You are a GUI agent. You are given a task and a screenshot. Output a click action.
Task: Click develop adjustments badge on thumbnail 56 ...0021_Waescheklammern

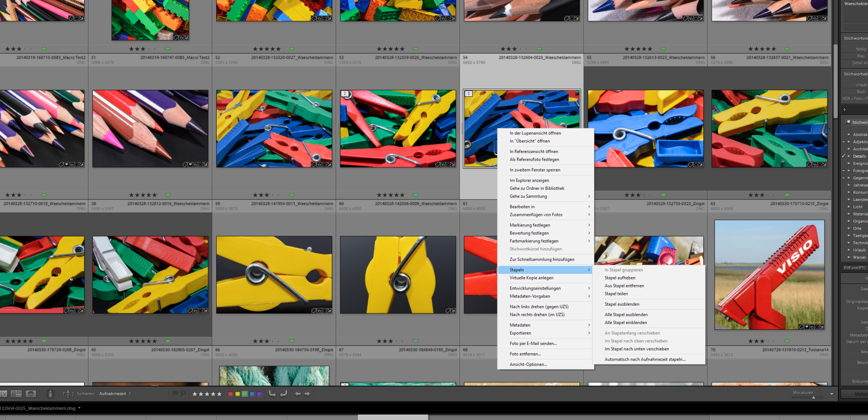[x=824, y=164]
